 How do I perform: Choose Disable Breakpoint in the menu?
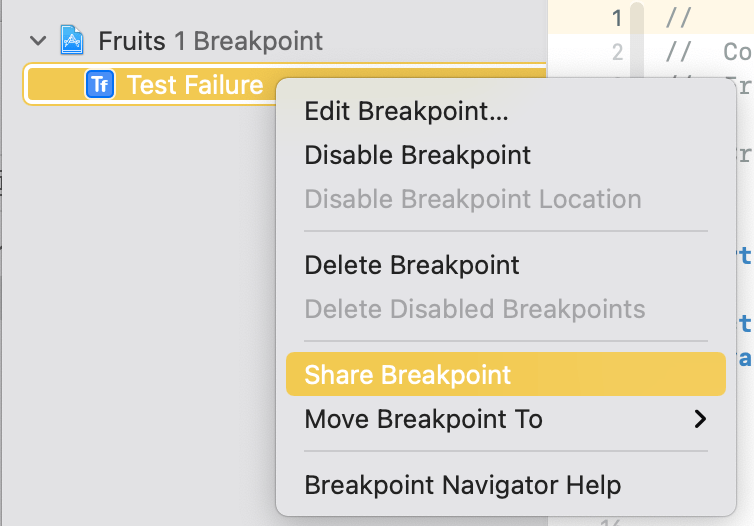417,155
